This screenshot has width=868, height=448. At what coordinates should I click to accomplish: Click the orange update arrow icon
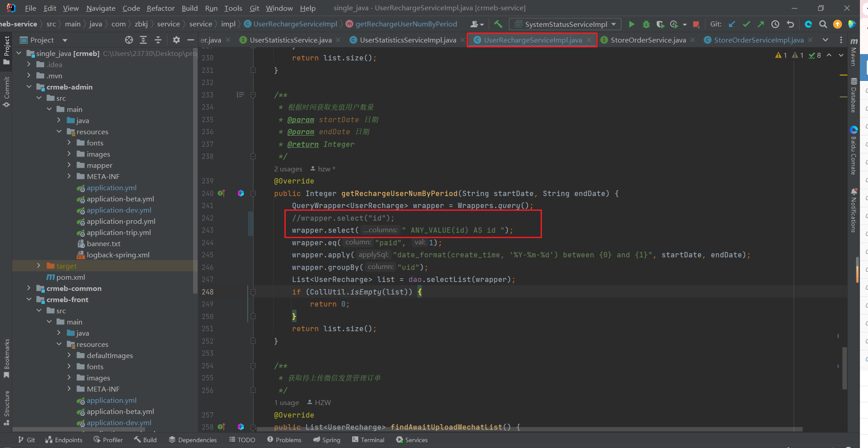pos(837,24)
